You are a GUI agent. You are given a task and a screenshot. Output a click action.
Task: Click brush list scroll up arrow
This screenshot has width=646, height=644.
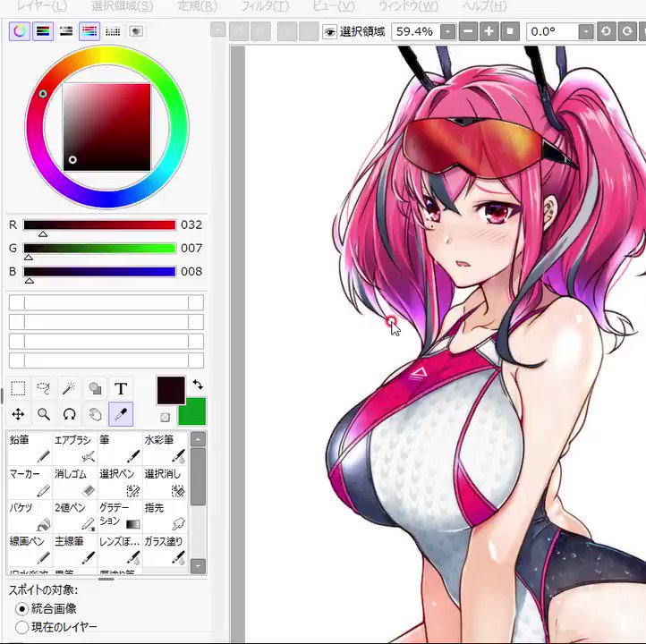198,440
